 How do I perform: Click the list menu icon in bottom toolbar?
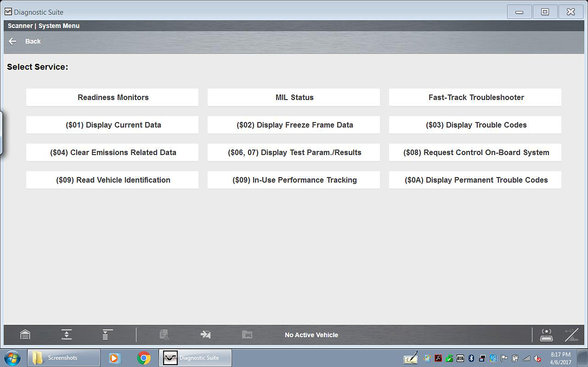107,335
